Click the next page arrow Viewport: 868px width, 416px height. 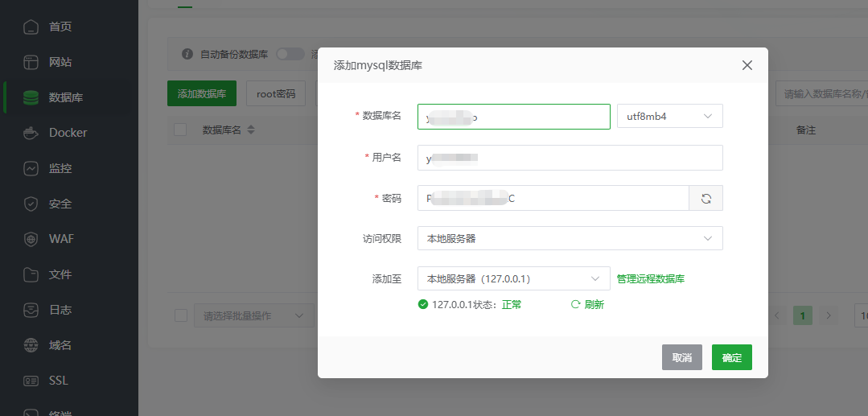pos(829,315)
